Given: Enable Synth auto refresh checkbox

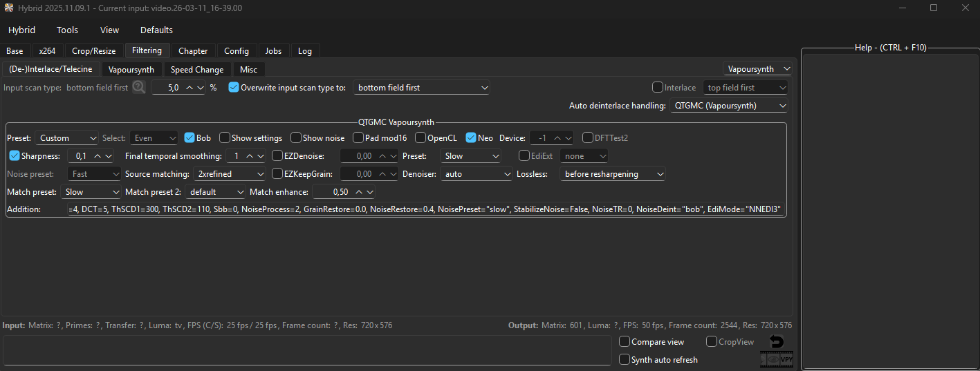Looking at the screenshot, I should coord(625,359).
